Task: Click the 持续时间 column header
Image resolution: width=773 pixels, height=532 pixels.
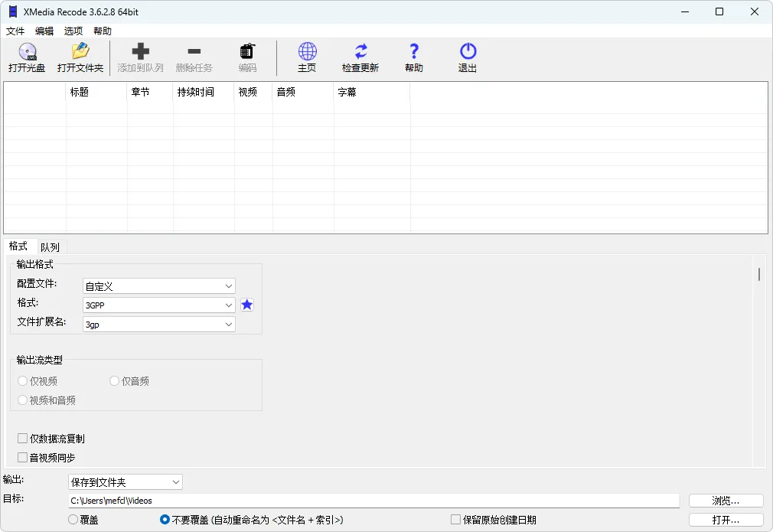Action: (204, 92)
